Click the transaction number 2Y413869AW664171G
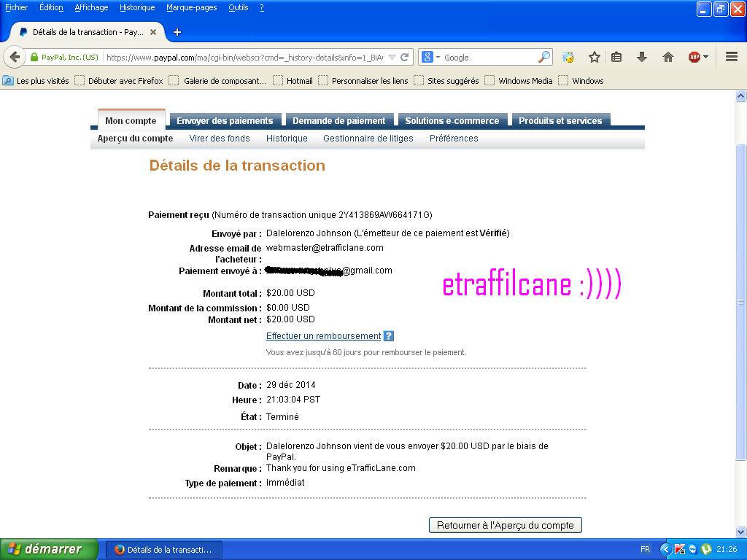The height and width of the screenshot is (560, 747). [x=384, y=215]
